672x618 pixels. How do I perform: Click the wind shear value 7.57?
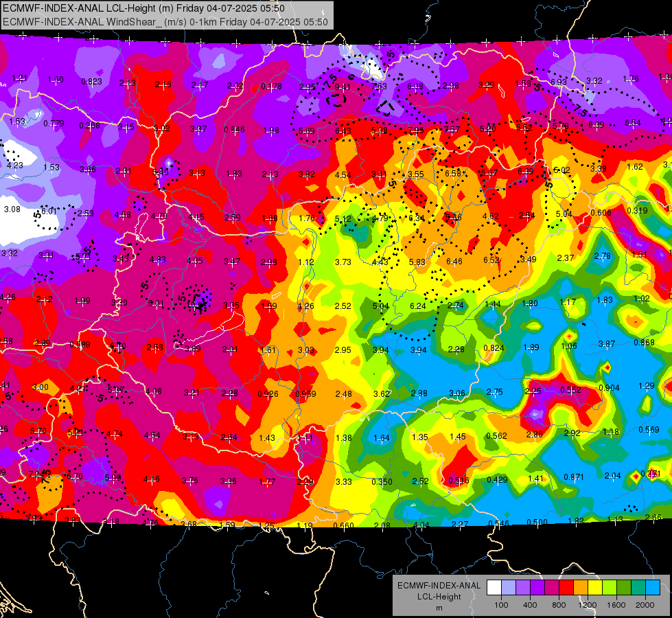[452, 130]
